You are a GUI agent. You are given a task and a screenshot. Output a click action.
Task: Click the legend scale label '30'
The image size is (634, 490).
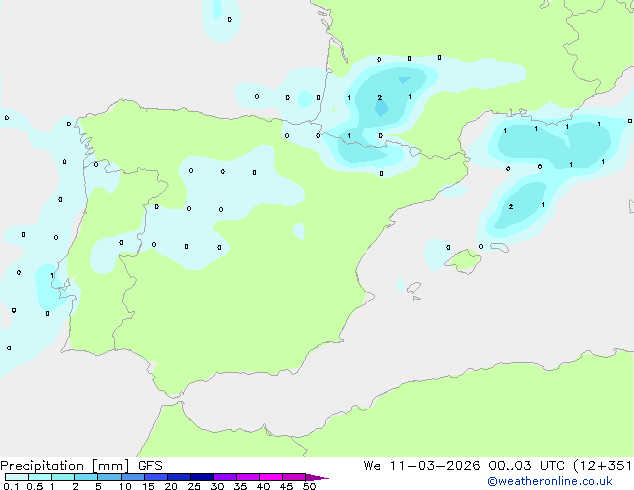[x=218, y=486]
